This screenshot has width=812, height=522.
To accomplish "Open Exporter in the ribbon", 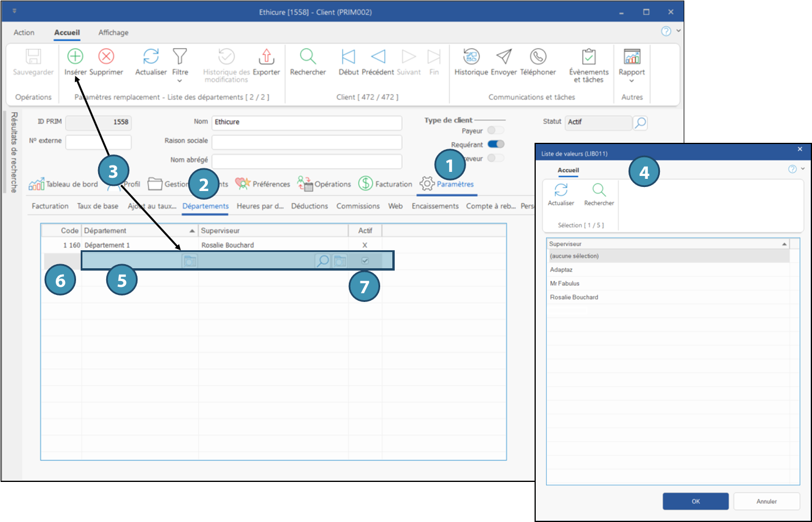I will [x=266, y=56].
